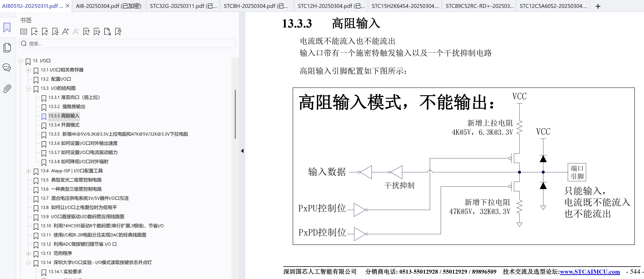Go to bookmark 13.9 LED数码管应用线路图
Screen dimensions: 644x279
click(x=83, y=217)
